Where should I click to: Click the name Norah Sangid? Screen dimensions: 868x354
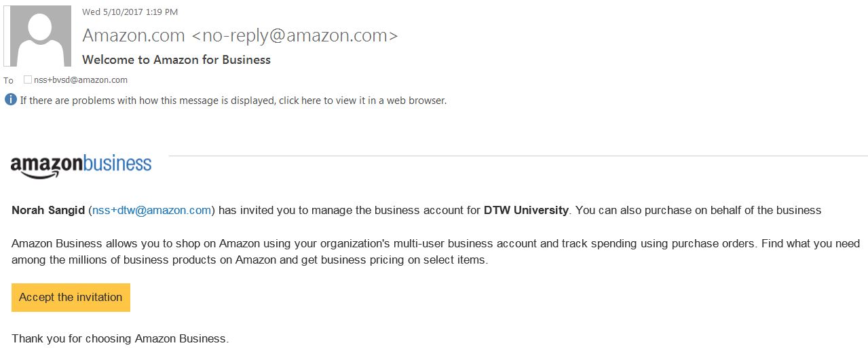pyautogui.click(x=48, y=211)
